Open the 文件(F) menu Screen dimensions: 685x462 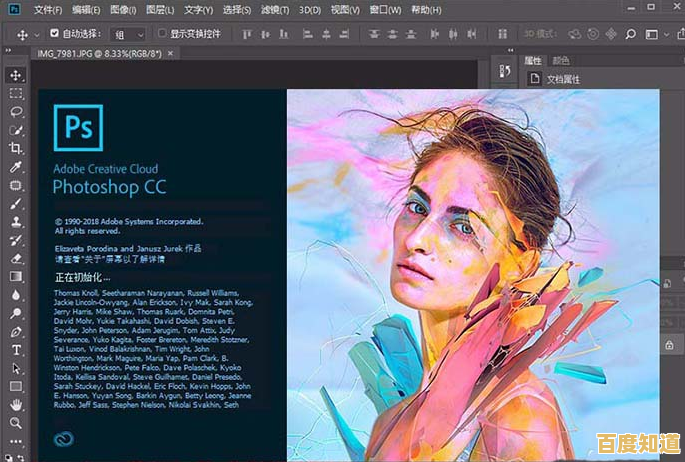48,10
